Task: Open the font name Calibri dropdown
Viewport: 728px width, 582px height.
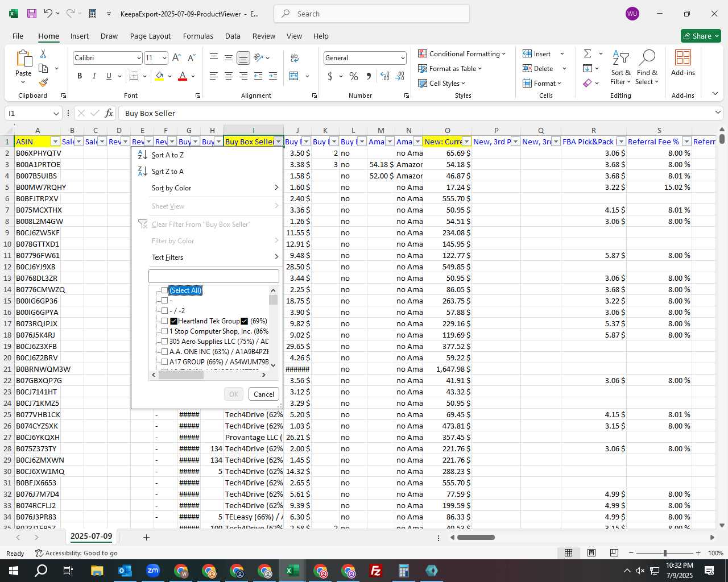Action: tap(138, 58)
